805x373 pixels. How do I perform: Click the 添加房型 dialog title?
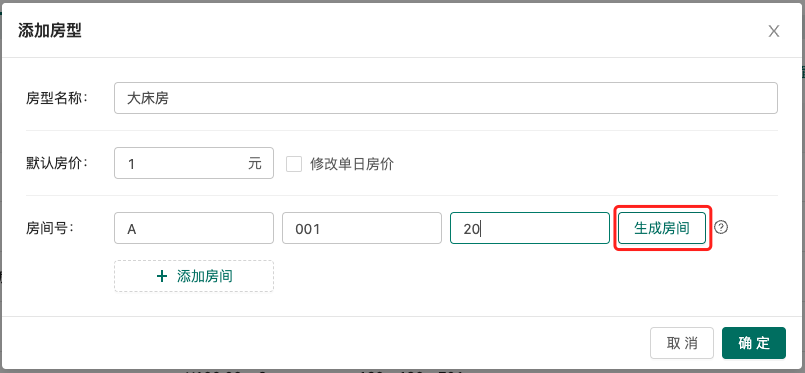pos(50,30)
